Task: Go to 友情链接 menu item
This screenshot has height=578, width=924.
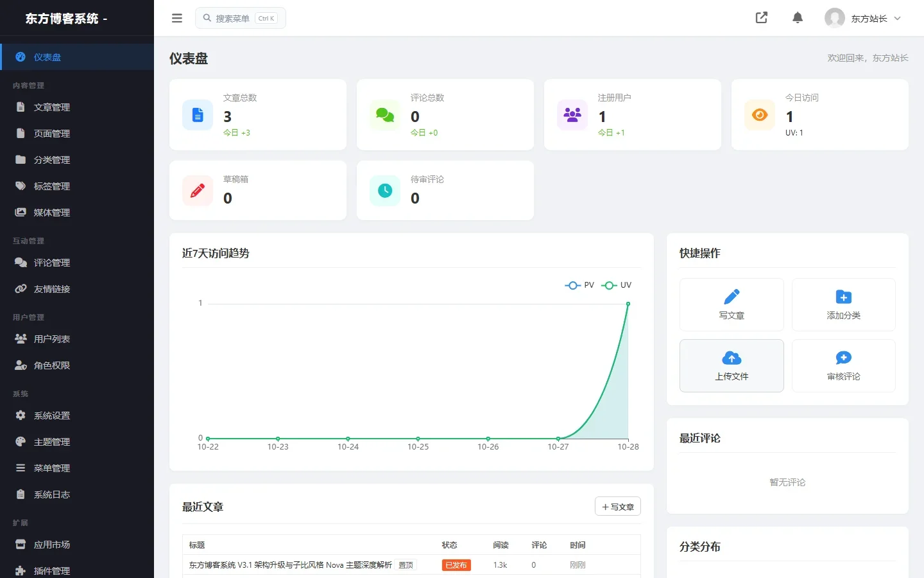Action: point(77,289)
